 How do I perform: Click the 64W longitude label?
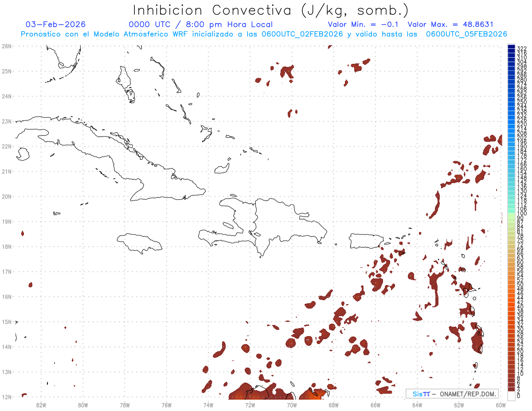coord(417,405)
